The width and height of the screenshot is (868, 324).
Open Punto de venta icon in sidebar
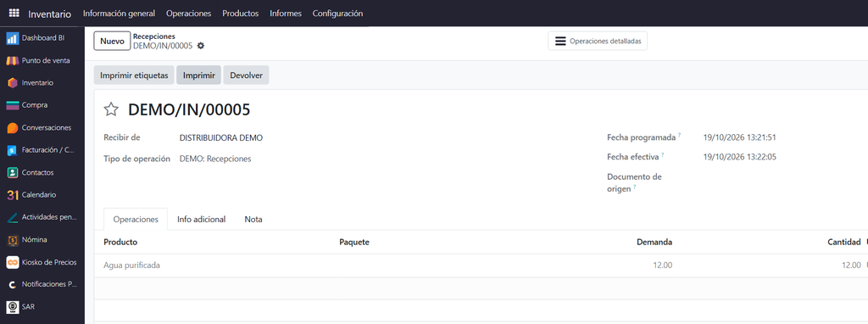pyautogui.click(x=12, y=60)
